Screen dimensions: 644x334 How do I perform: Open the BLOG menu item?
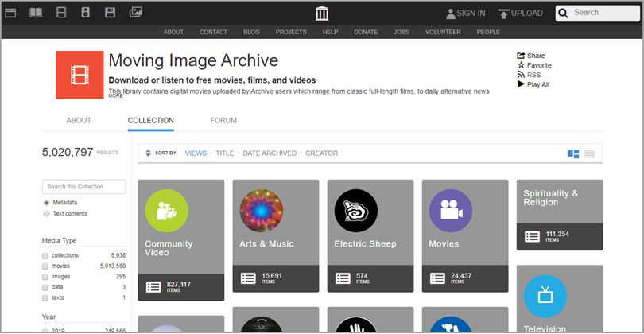tap(251, 32)
